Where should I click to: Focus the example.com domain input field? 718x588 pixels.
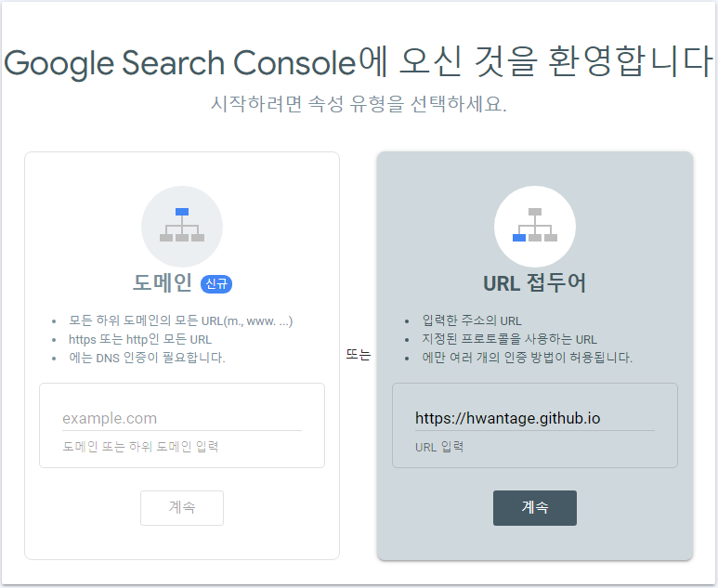click(182, 418)
